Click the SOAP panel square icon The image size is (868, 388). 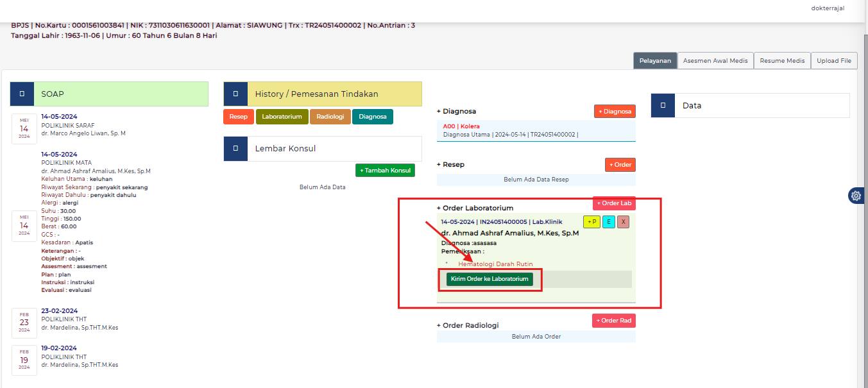pos(22,94)
